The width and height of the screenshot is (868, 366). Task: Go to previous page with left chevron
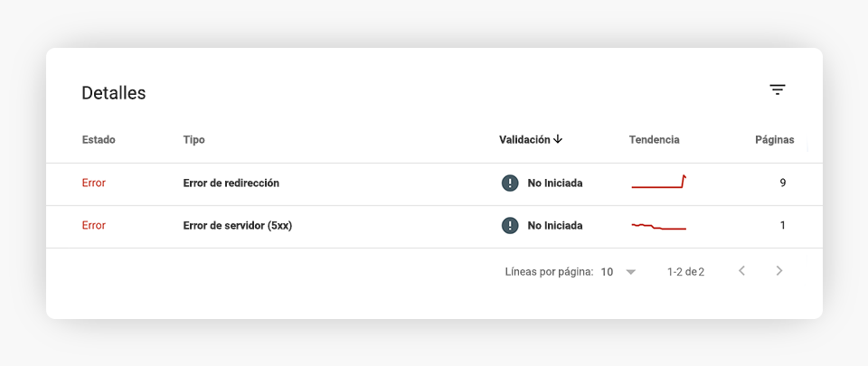(741, 271)
